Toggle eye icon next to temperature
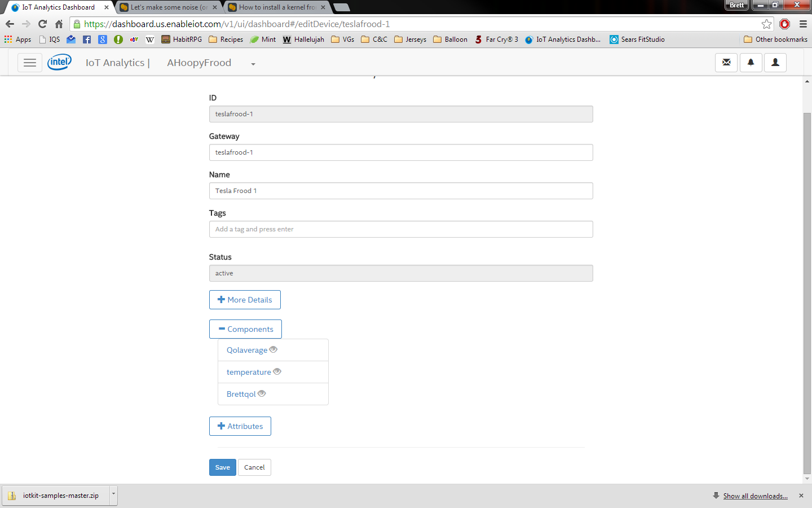 (277, 371)
